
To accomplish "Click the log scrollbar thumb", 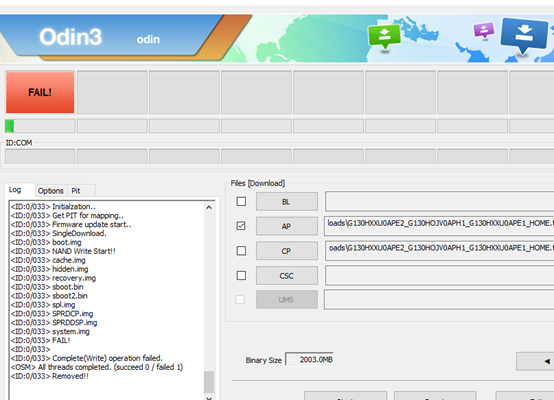I will [x=209, y=382].
